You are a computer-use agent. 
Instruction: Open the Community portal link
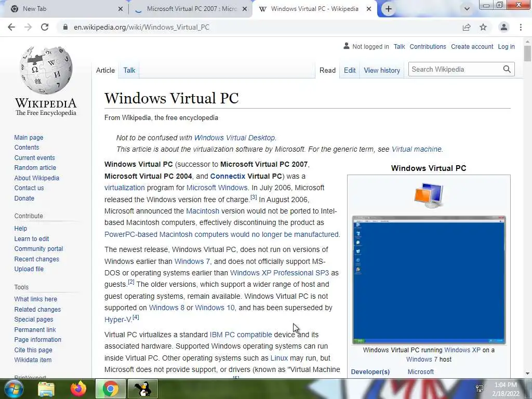coord(38,249)
